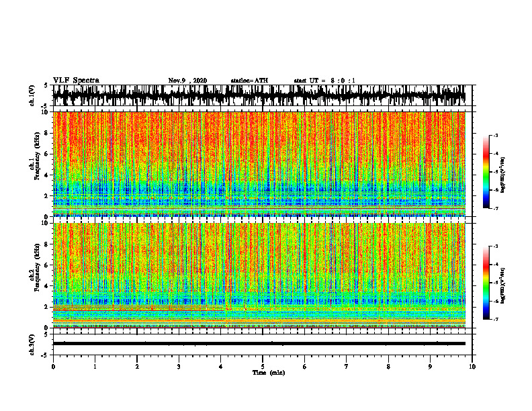Click time axis tick label "6"
Image resolution: width=532 pixels, height=411 pixels.
point(305,367)
